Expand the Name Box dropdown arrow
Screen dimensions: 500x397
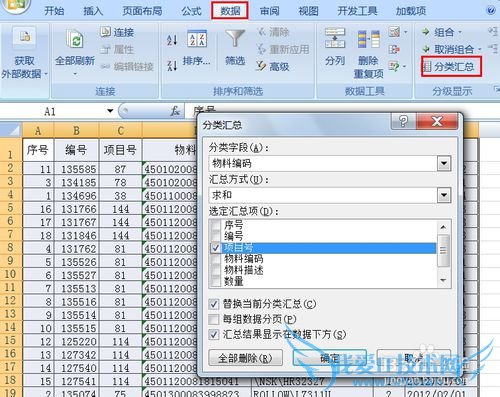click(110, 111)
